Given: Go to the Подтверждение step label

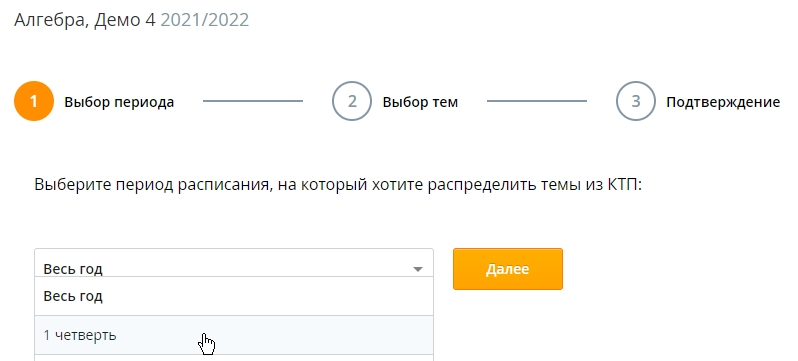Looking at the screenshot, I should 723,102.
